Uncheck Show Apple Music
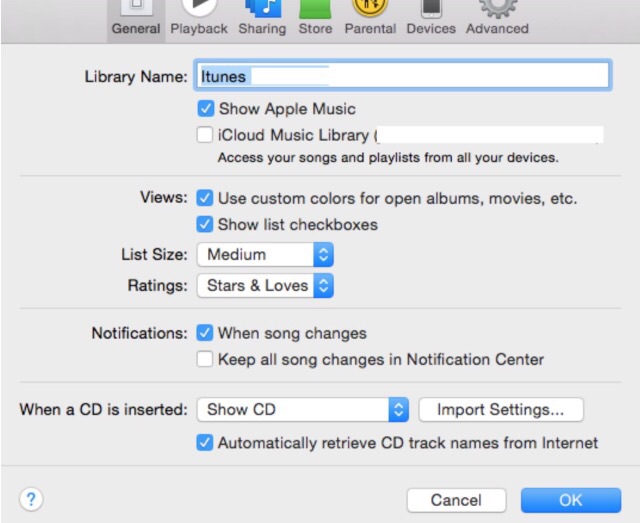 [205, 109]
